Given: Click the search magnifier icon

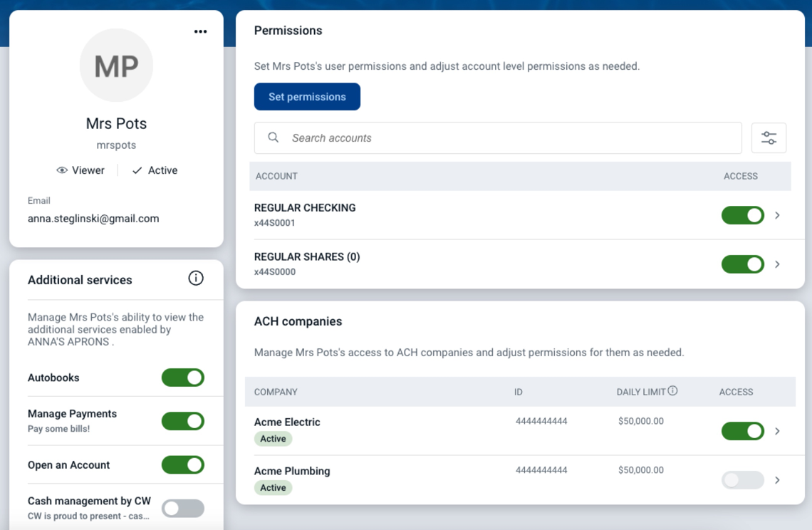Looking at the screenshot, I should (x=273, y=137).
